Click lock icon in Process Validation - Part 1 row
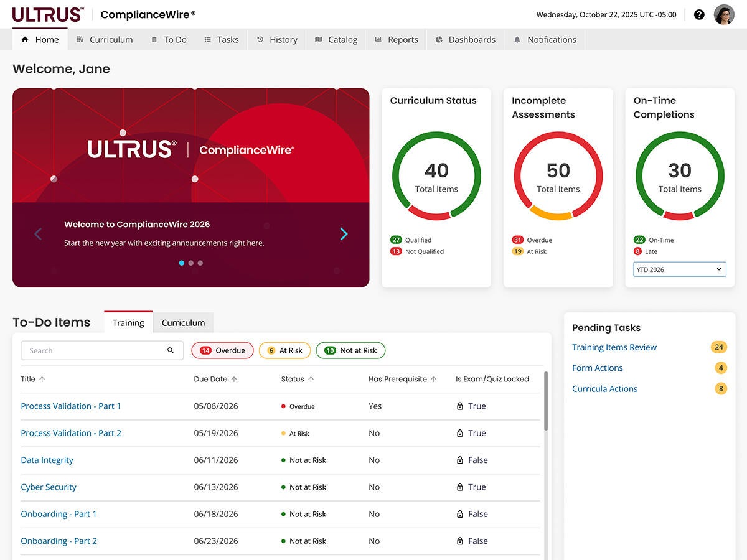This screenshot has height=560, width=747. pos(460,406)
